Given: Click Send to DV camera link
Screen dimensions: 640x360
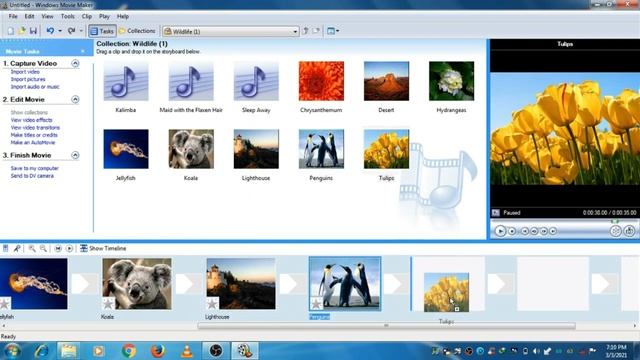Looking at the screenshot, I should (x=32, y=176).
